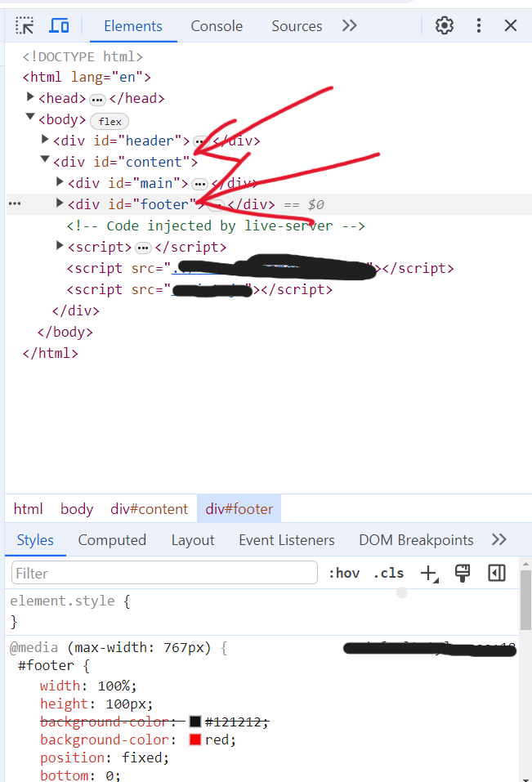Select the html lang="en" line
The height and width of the screenshot is (782, 532).
(x=87, y=77)
